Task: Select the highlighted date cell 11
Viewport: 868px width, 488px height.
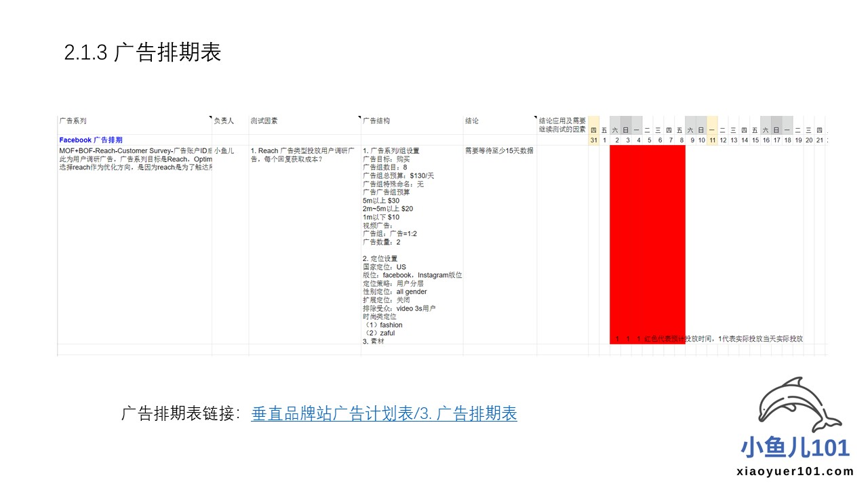Action: point(712,140)
